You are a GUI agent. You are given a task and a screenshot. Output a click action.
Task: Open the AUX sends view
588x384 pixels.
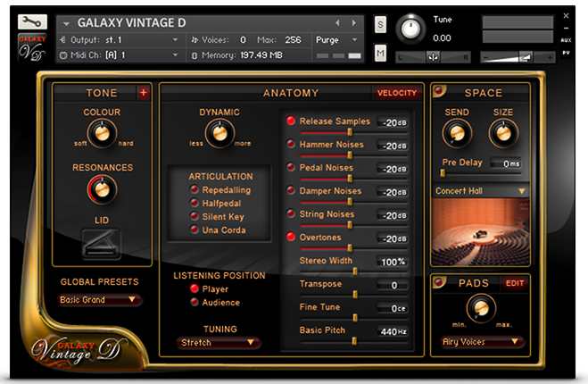566,40
